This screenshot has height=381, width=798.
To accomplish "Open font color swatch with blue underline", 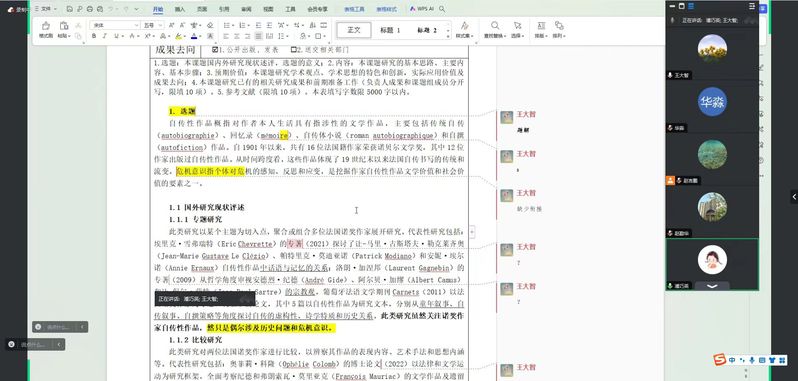I will coord(194,36).
